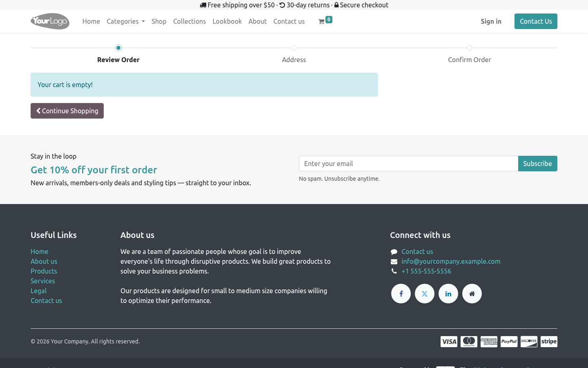Click the "Your cart is empty!" message
The image size is (588, 368).
pos(204,85)
